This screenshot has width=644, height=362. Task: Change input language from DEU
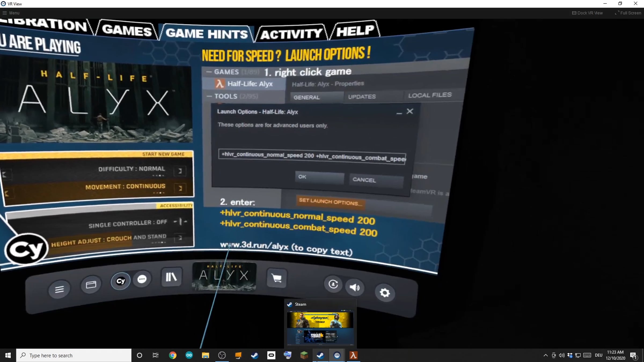[x=599, y=356]
